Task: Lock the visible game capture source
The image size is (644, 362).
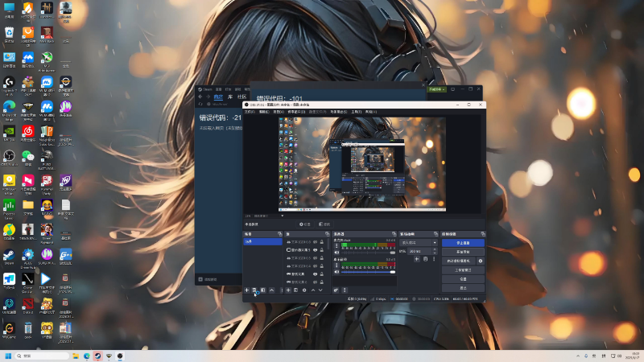Action: tap(322, 274)
